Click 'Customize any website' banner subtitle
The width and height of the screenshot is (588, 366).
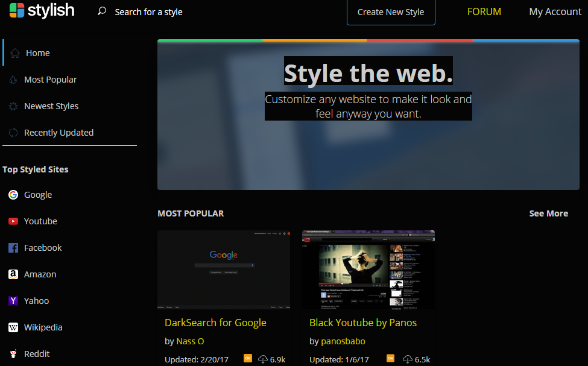click(368, 106)
